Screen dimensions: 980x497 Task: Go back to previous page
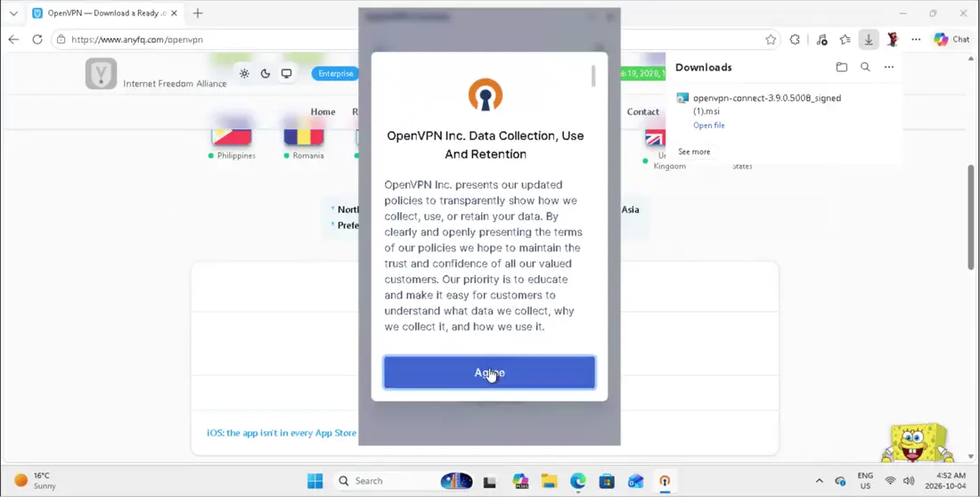[x=13, y=39]
